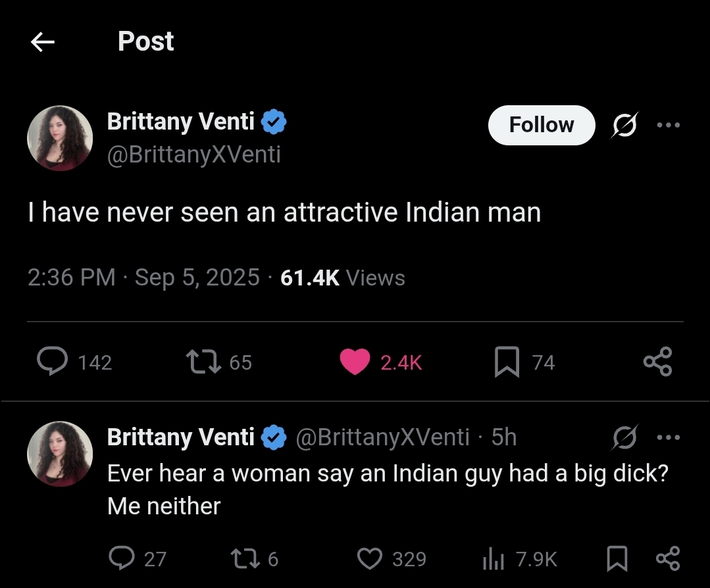The width and height of the screenshot is (710, 588).
Task: Open @BrittanyXVenti handle in main post
Action: (x=194, y=155)
